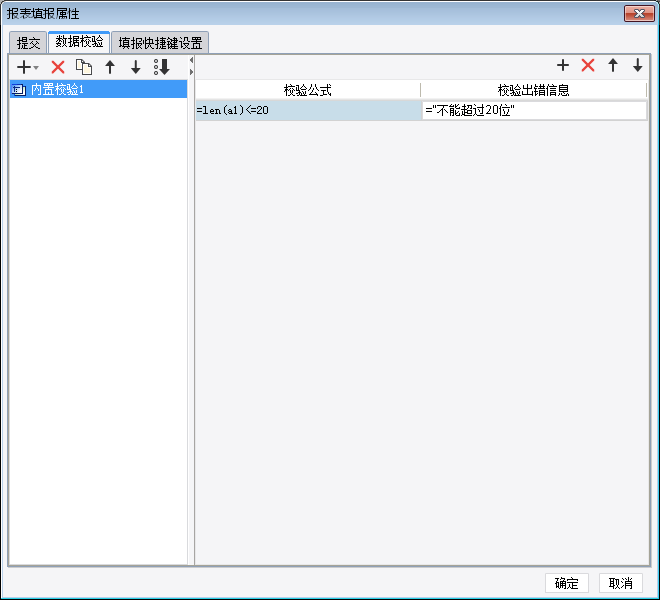This screenshot has width=660, height=600.
Task: Select the 内置校验1 list item
Action: (98, 89)
